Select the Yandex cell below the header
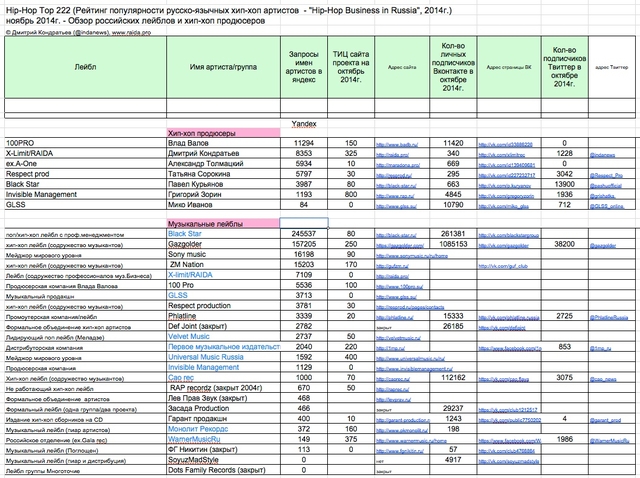The width and height of the screenshot is (640, 478). (302, 122)
